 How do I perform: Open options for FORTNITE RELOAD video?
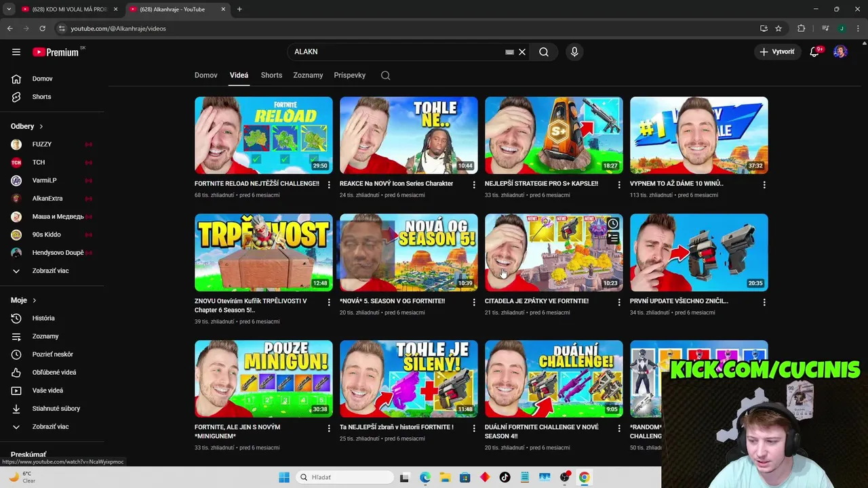click(x=329, y=184)
